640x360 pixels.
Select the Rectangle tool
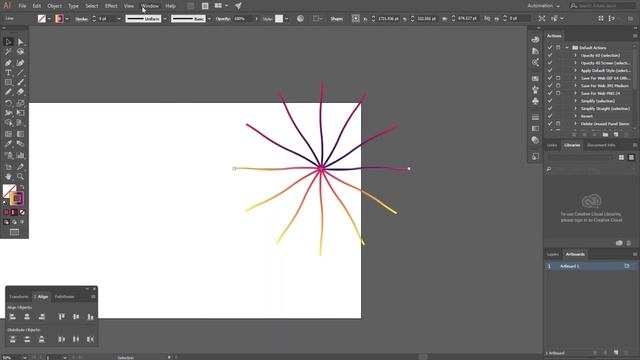8,82
